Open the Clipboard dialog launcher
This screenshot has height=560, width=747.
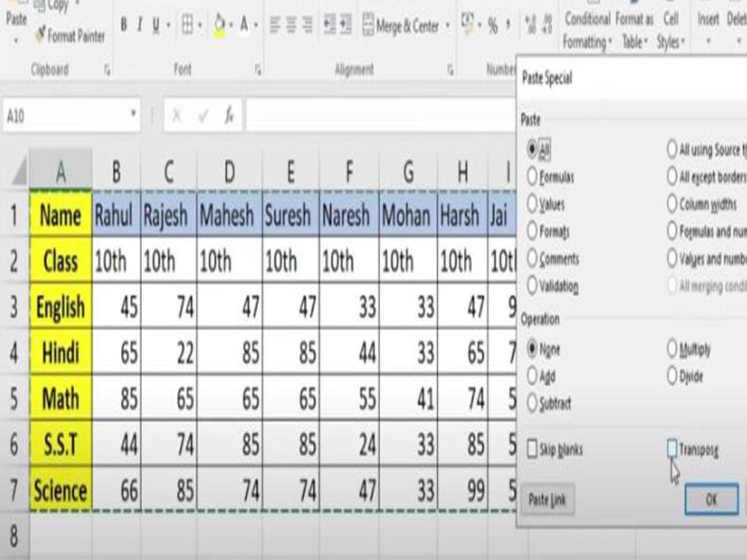pos(107,71)
